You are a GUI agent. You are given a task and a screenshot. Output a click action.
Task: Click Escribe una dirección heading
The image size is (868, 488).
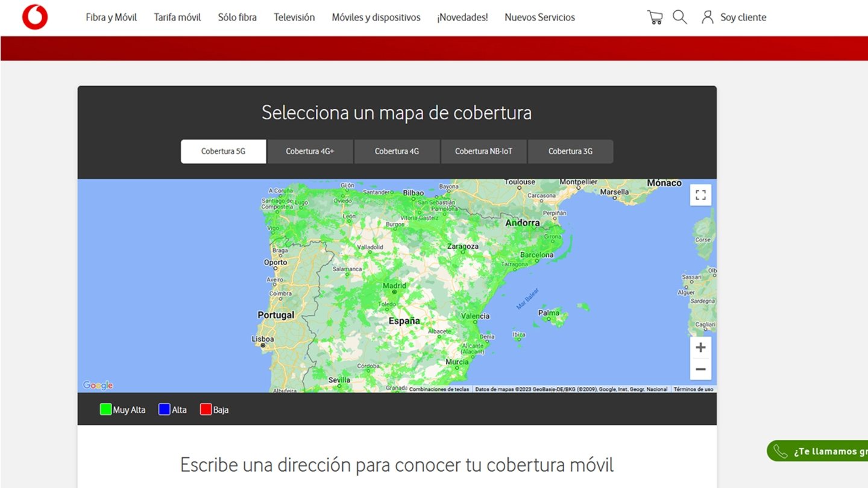[x=397, y=465]
